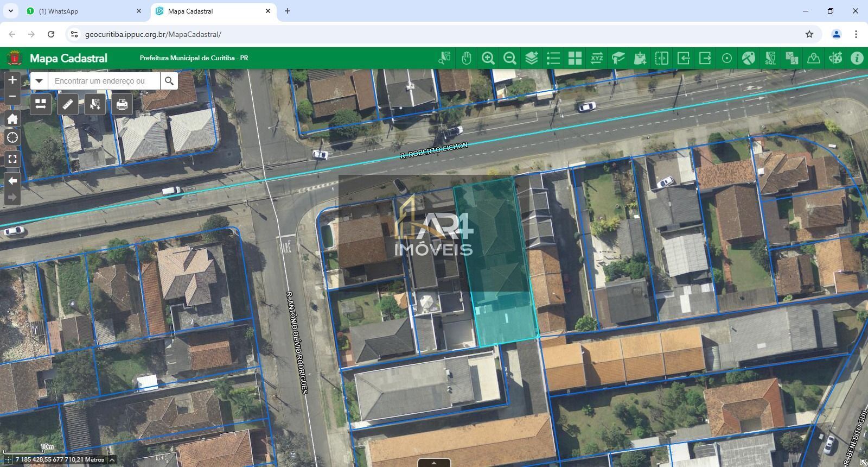Toggle full screen map view
Viewport: 868px width, 467px height.
(12, 159)
